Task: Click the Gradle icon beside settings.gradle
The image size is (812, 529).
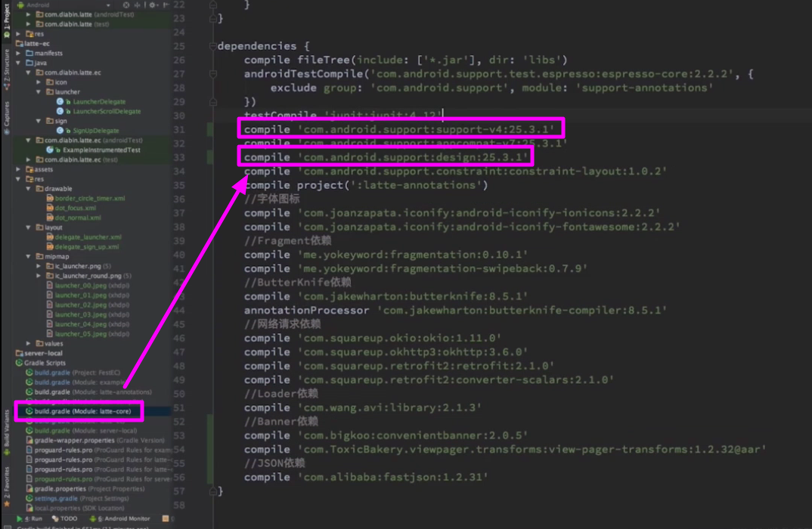Action: click(x=29, y=499)
